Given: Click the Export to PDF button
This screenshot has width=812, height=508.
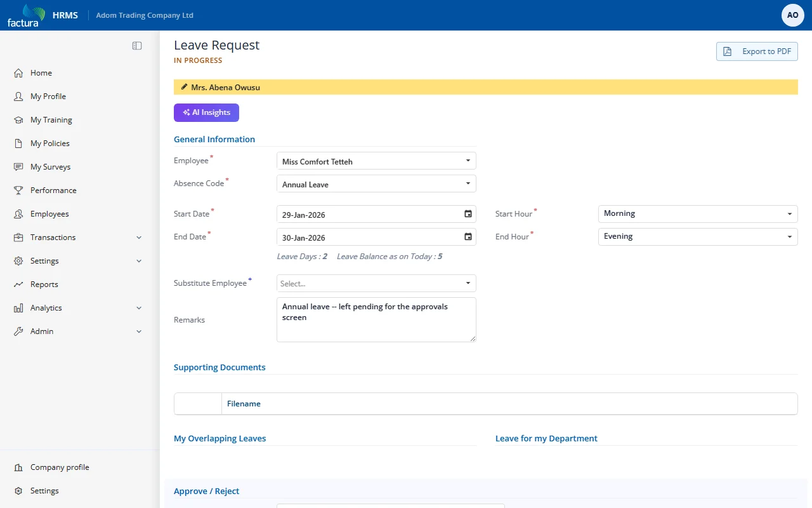Looking at the screenshot, I should pyautogui.click(x=757, y=51).
